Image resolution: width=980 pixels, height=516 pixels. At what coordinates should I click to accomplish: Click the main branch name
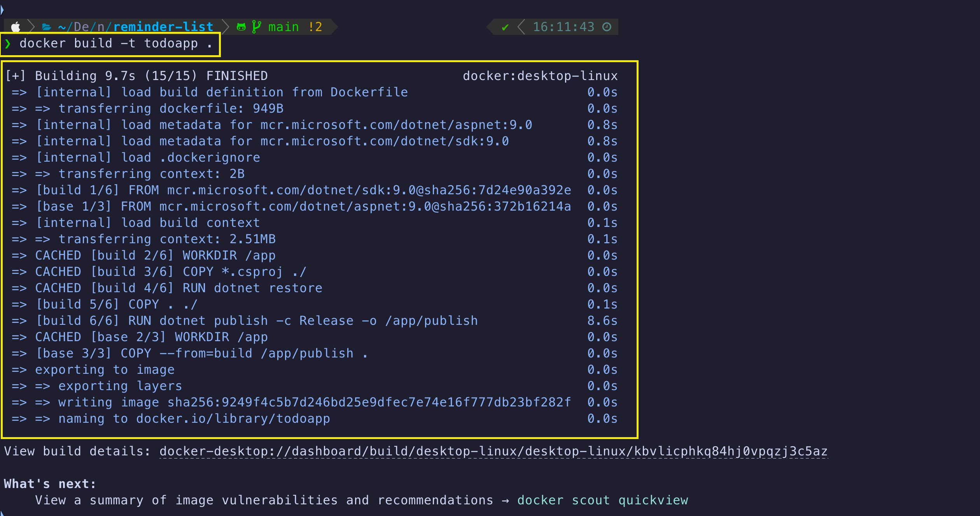(x=283, y=27)
